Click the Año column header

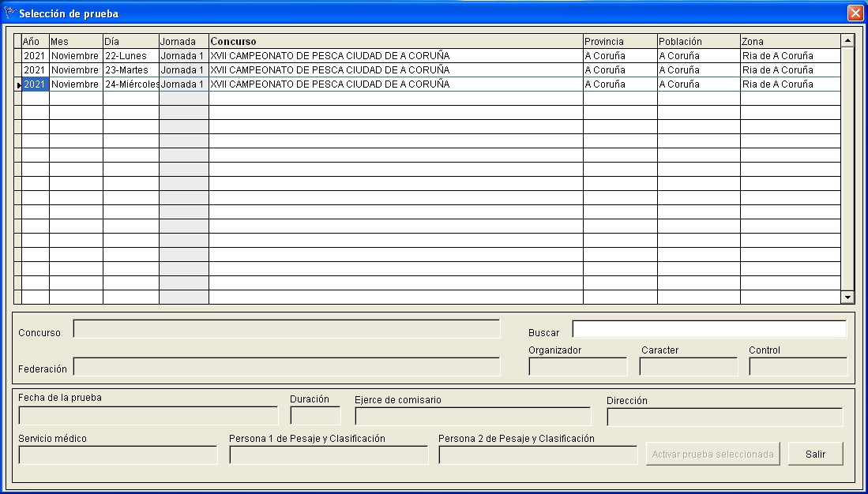[x=35, y=41]
